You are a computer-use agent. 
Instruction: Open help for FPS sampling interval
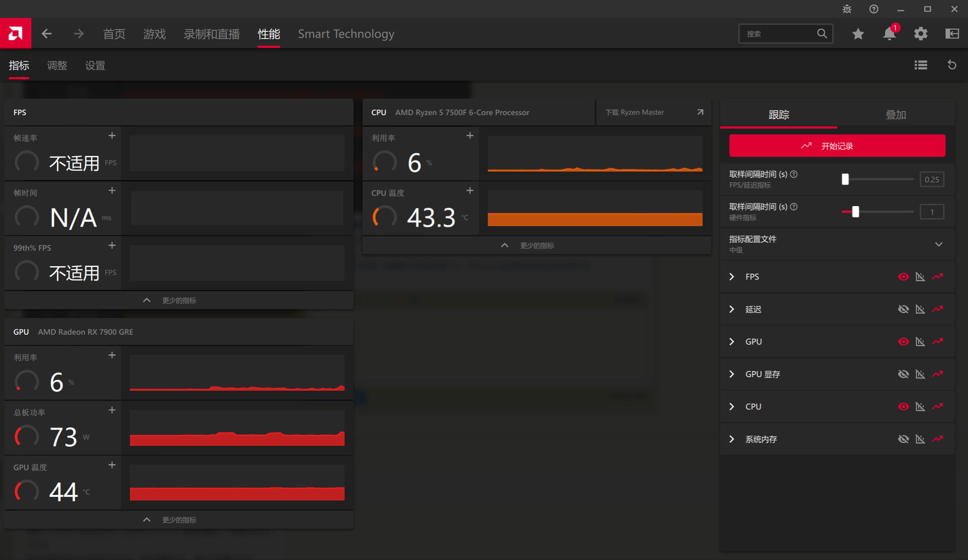click(x=794, y=174)
